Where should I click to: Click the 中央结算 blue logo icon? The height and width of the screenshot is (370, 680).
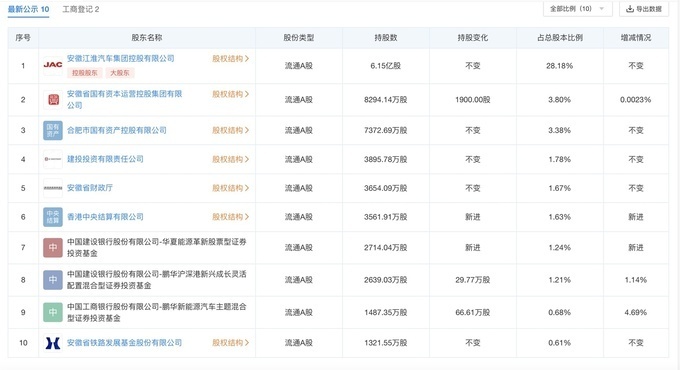point(53,217)
